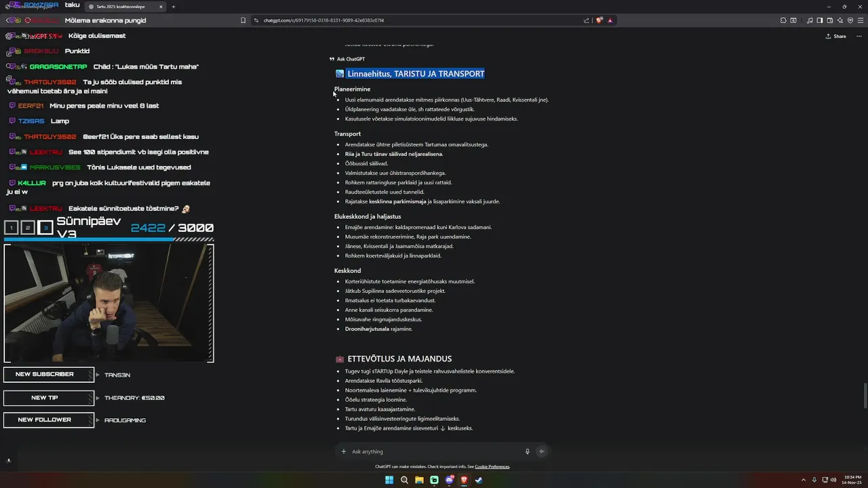Open taskbar Search magnifier

(404, 480)
